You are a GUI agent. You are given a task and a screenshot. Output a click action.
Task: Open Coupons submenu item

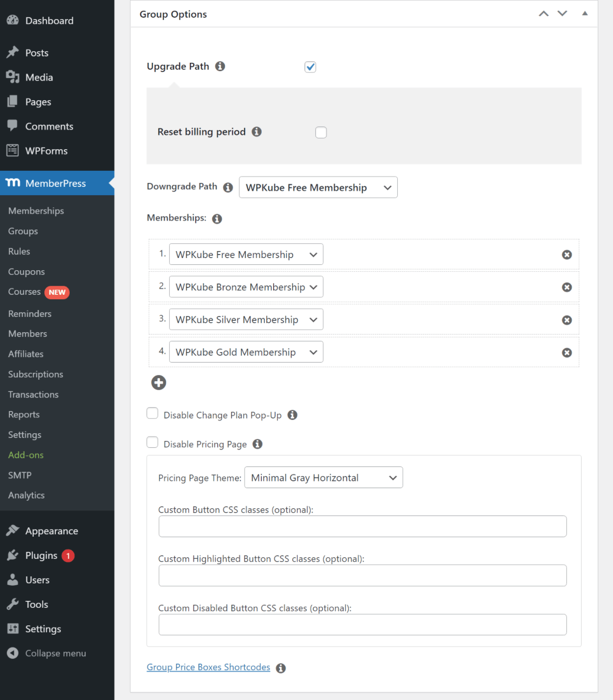pyautogui.click(x=26, y=272)
